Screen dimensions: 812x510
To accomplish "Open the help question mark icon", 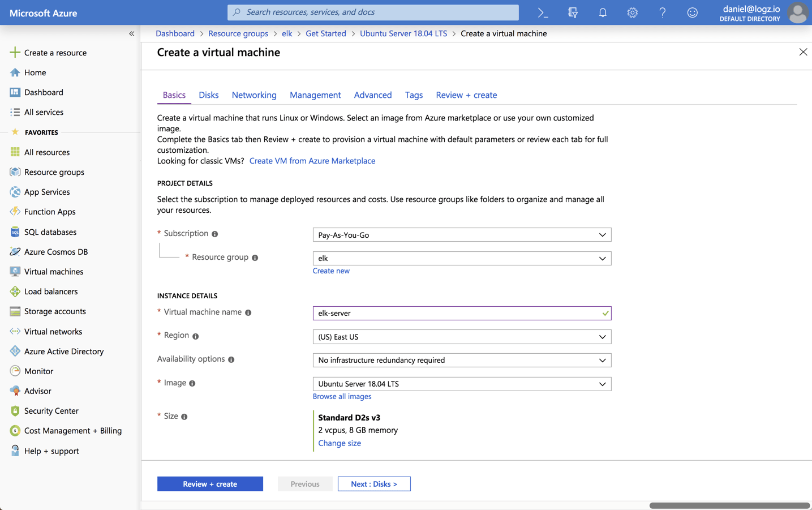I will (x=662, y=12).
